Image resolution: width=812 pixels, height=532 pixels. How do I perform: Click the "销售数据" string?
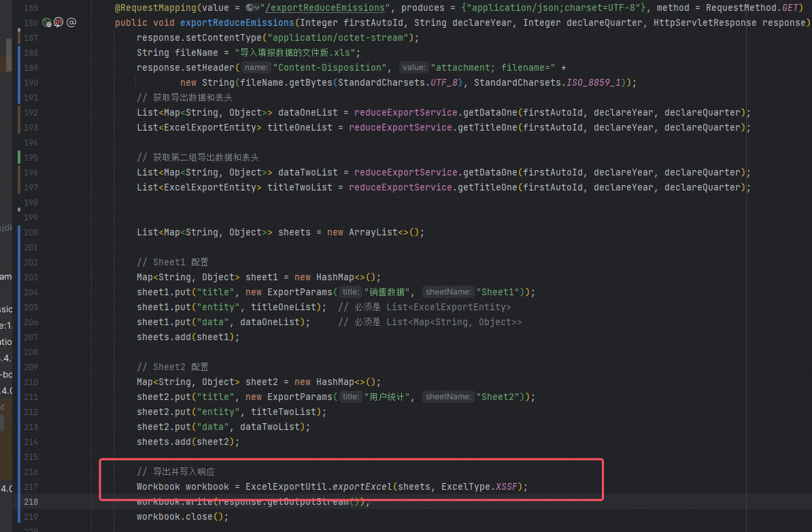tap(386, 292)
